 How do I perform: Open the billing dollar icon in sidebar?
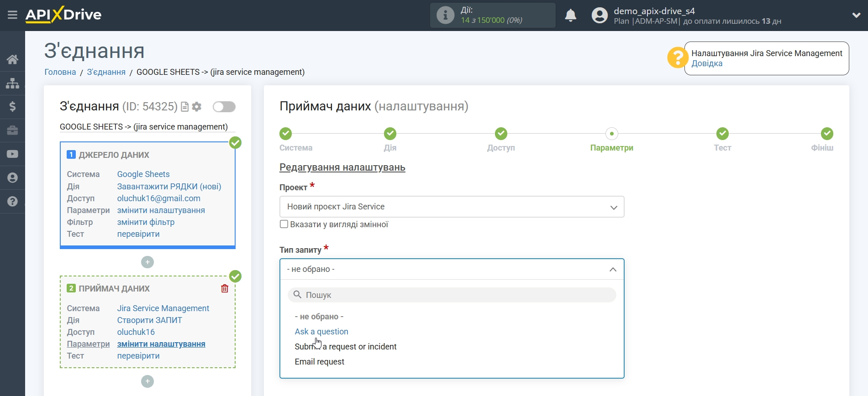click(x=12, y=107)
